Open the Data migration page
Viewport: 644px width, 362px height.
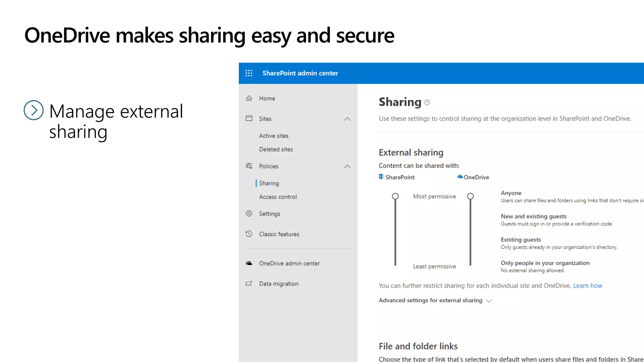click(x=279, y=284)
